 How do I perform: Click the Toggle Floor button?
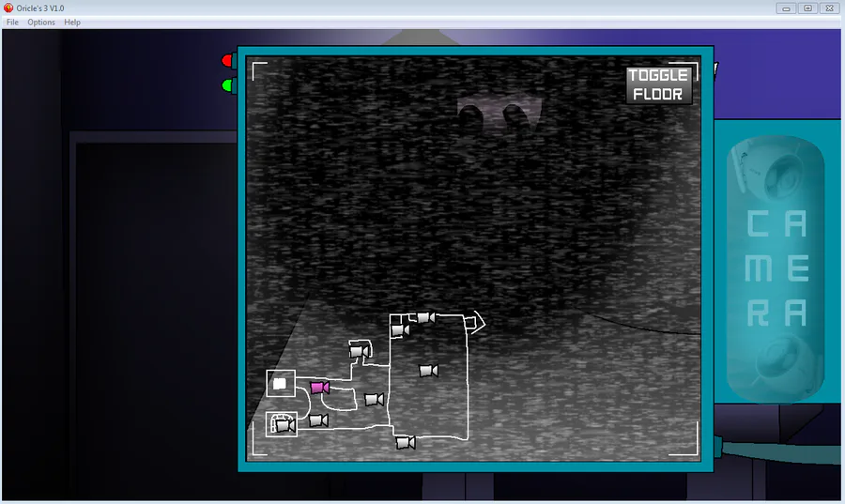pyautogui.click(x=657, y=84)
